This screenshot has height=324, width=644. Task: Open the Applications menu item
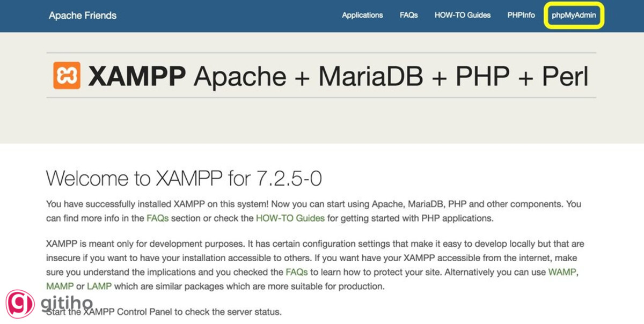tap(362, 15)
